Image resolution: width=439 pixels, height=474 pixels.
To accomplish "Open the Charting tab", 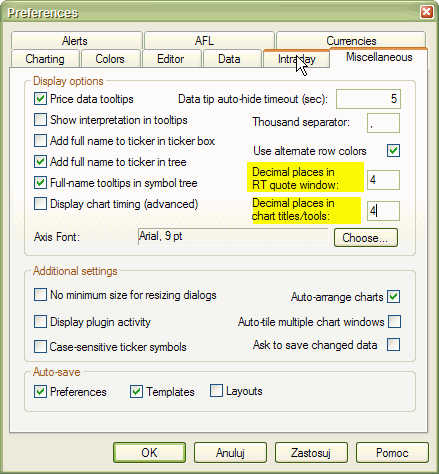I will point(45,59).
